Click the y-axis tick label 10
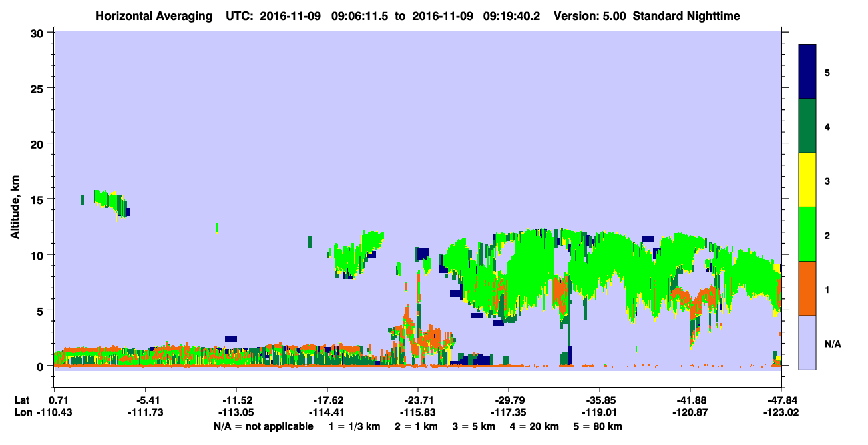 coord(38,255)
